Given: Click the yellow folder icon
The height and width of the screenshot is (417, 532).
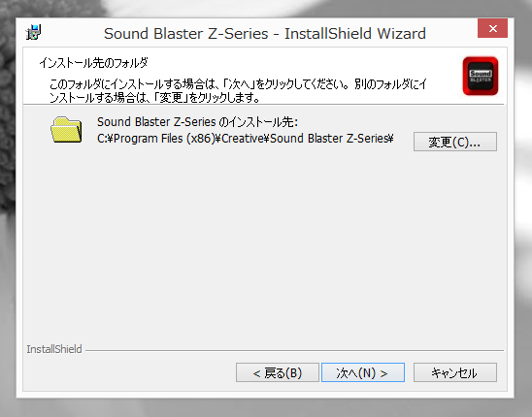Looking at the screenshot, I should (x=66, y=130).
